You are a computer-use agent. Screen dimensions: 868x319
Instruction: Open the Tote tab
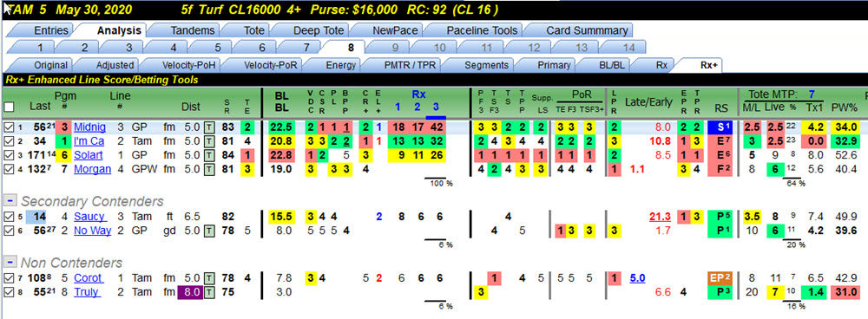(254, 30)
